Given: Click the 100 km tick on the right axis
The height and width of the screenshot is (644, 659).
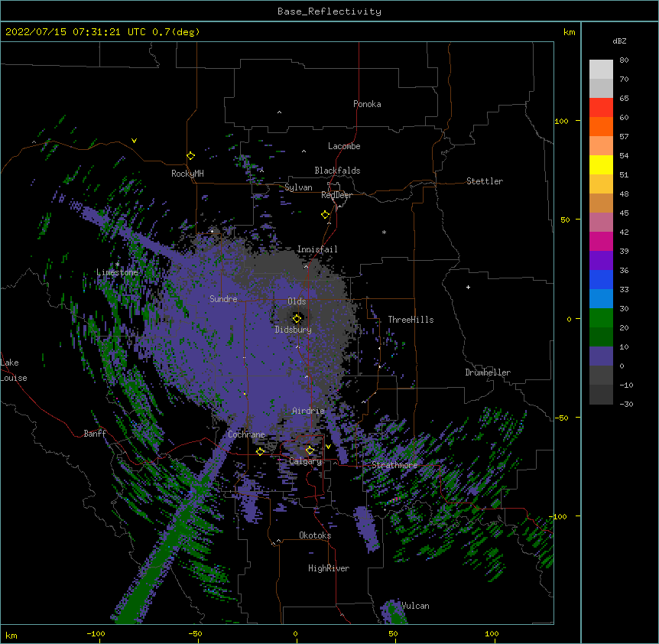Looking at the screenshot, I should click(x=561, y=121).
